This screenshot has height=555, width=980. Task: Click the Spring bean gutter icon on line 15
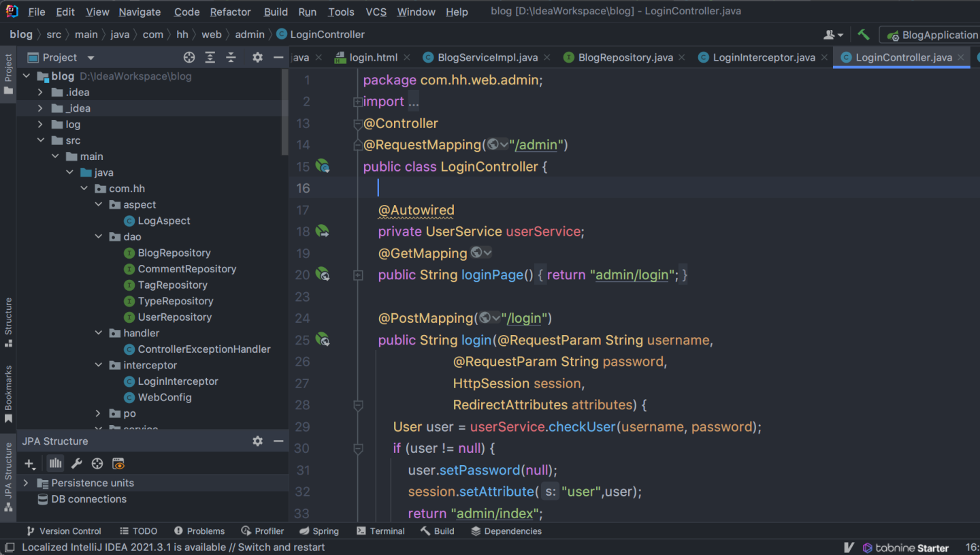(x=323, y=166)
